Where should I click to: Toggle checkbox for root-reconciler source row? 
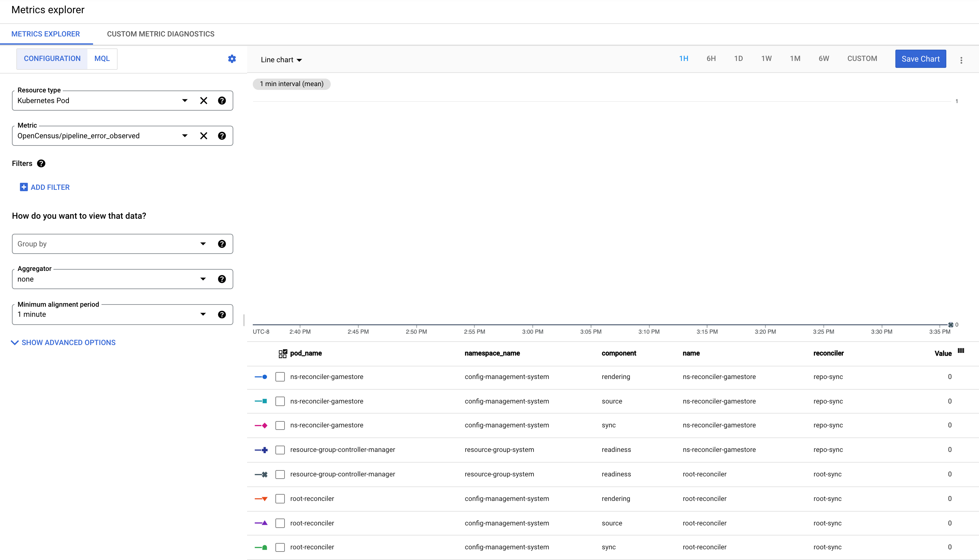[281, 522]
